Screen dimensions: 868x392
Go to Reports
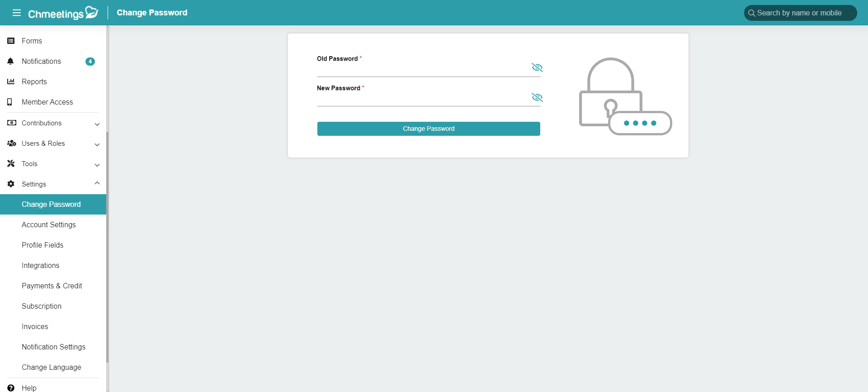pyautogui.click(x=53, y=81)
